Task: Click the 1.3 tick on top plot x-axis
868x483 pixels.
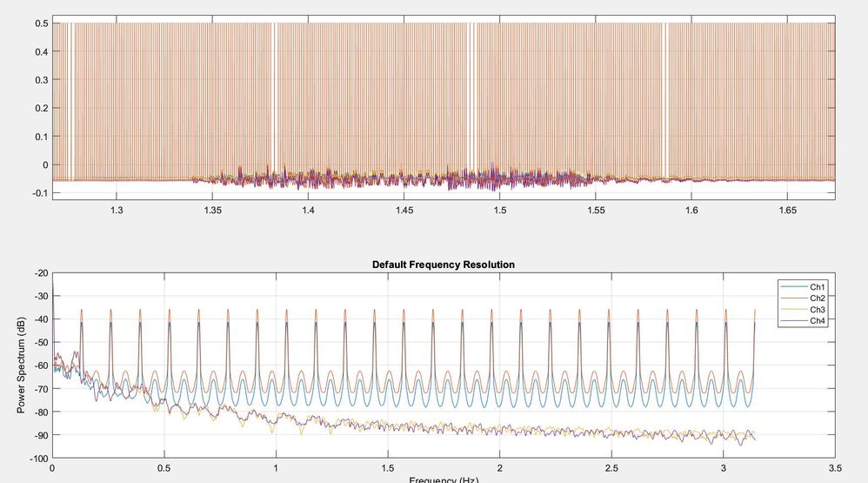Action: coord(117,211)
